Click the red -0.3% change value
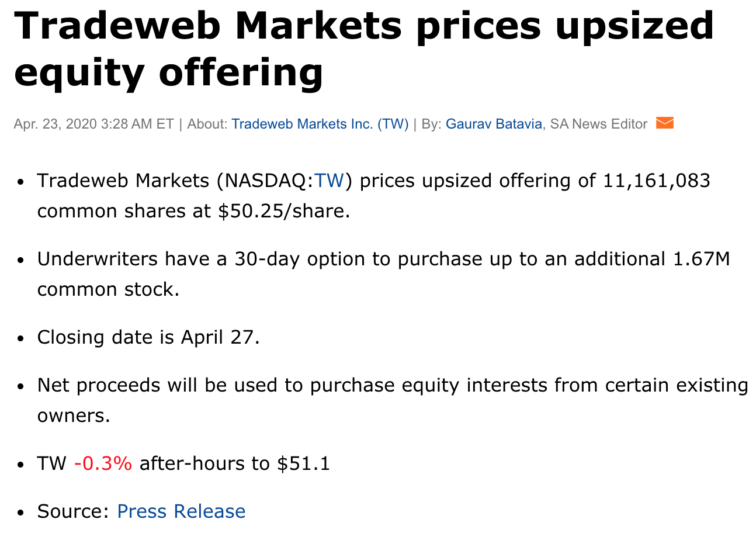This screenshot has width=756, height=533. pyautogui.click(x=103, y=463)
